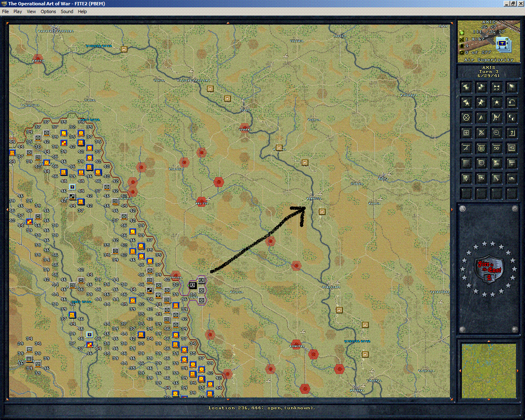The width and height of the screenshot is (525, 420).
Task: Click the status bar location text
Action: pyautogui.click(x=262, y=408)
